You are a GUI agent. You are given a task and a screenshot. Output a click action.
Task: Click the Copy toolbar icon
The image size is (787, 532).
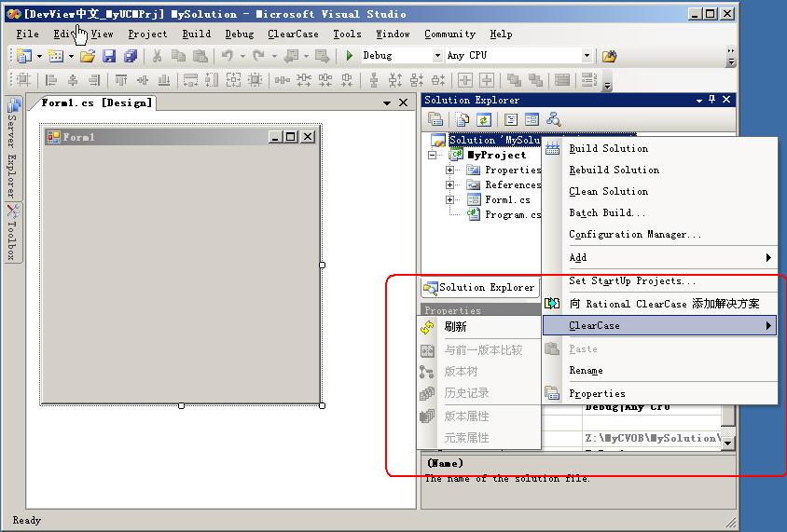pos(179,56)
